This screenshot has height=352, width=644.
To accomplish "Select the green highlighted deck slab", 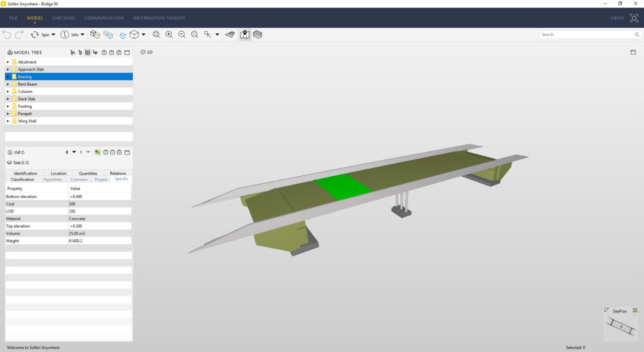I will (343, 186).
